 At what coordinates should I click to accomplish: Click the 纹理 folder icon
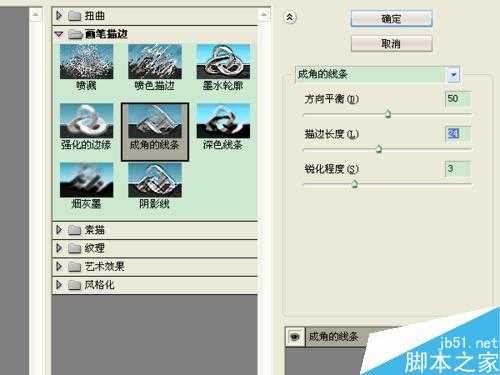[x=75, y=248]
